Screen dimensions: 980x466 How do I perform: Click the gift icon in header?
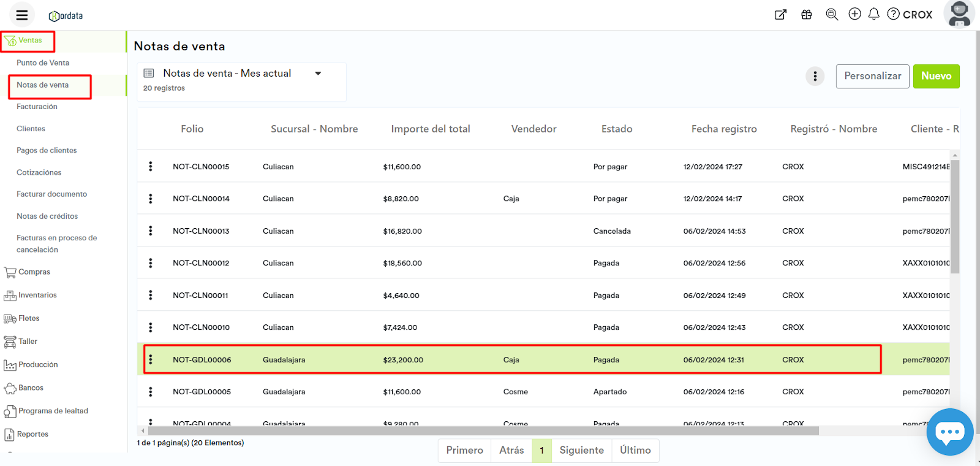pyautogui.click(x=807, y=15)
